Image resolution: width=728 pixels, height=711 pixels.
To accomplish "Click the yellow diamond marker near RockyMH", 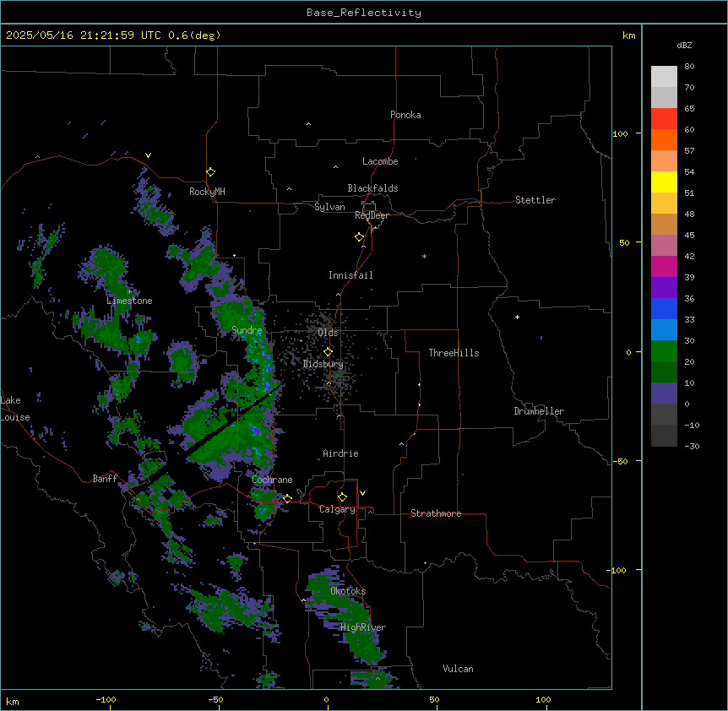I will [x=210, y=172].
